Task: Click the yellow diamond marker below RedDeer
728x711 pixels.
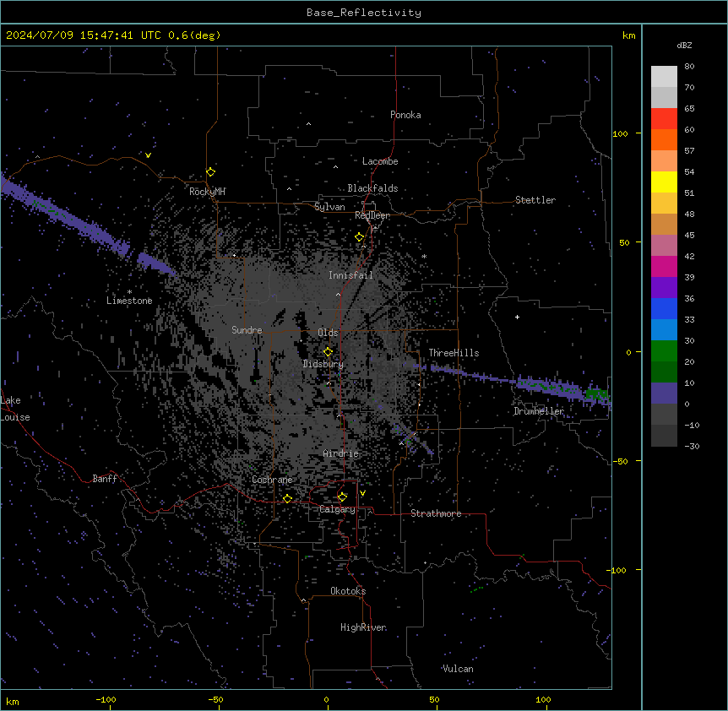Action: tap(359, 237)
